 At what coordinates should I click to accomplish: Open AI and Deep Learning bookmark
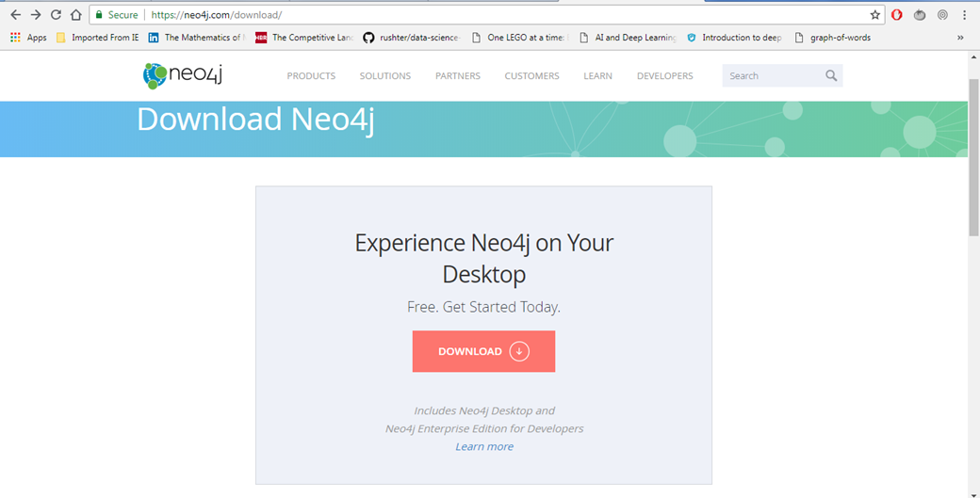tap(629, 38)
